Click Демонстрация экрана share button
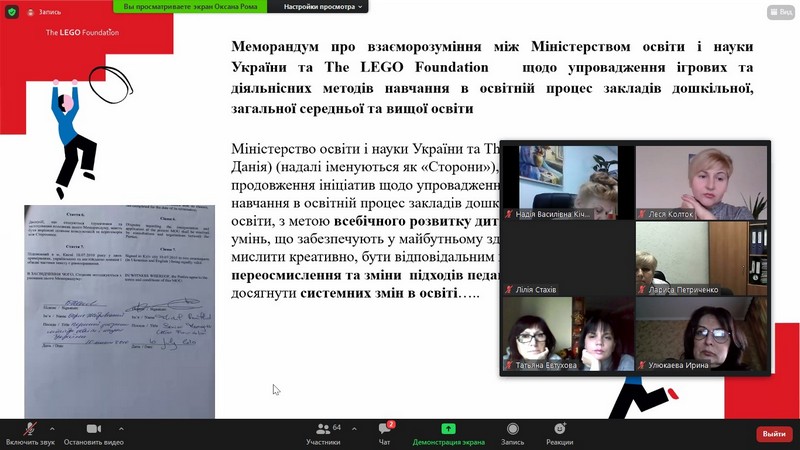This screenshot has height=450, width=800. (x=448, y=434)
